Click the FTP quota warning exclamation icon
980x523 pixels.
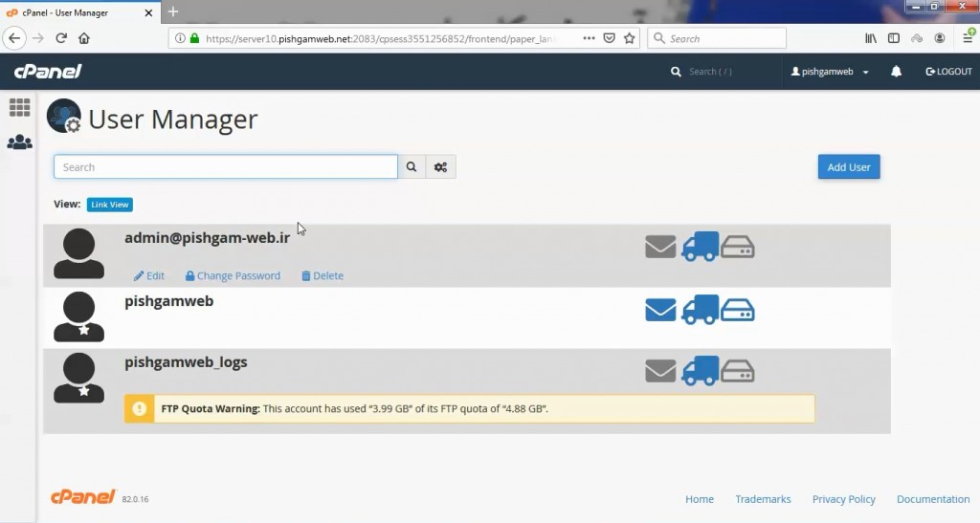click(x=140, y=409)
